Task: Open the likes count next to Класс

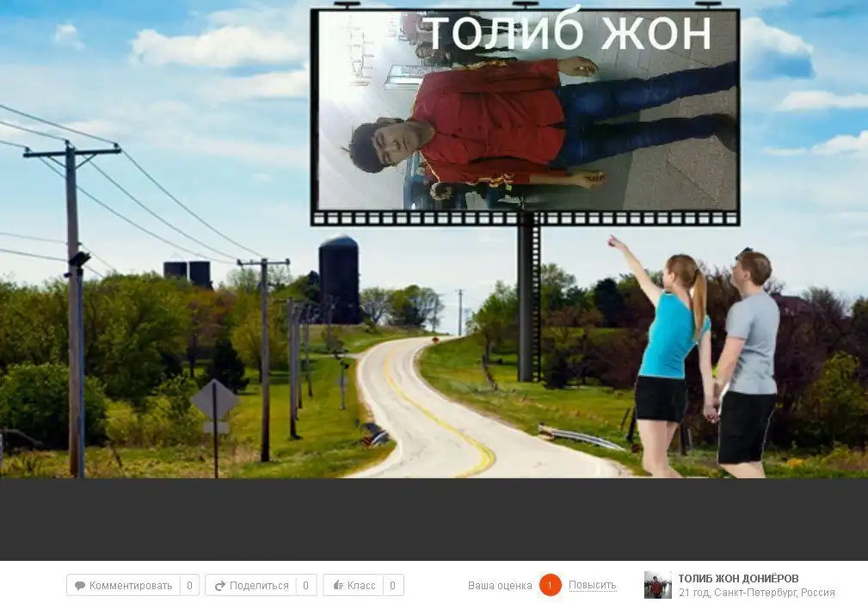Action: coord(392,586)
